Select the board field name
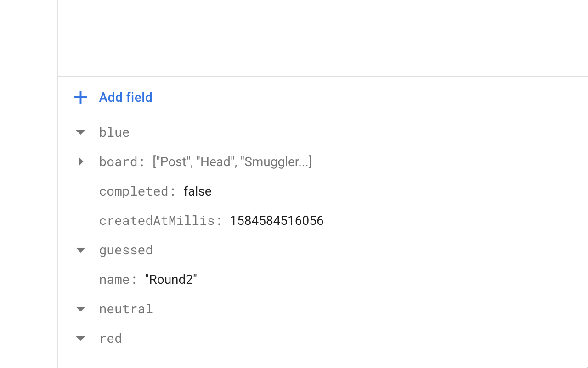The image size is (588, 368). click(118, 161)
